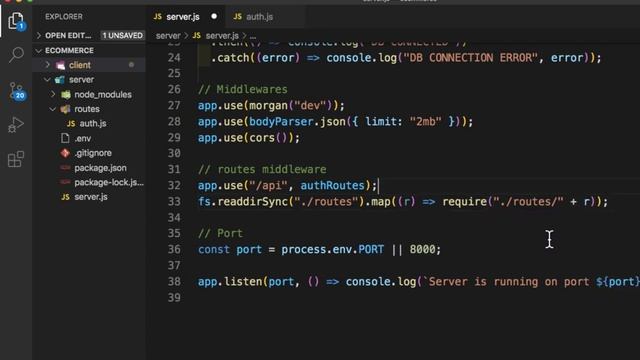Open the .env file

(82, 138)
